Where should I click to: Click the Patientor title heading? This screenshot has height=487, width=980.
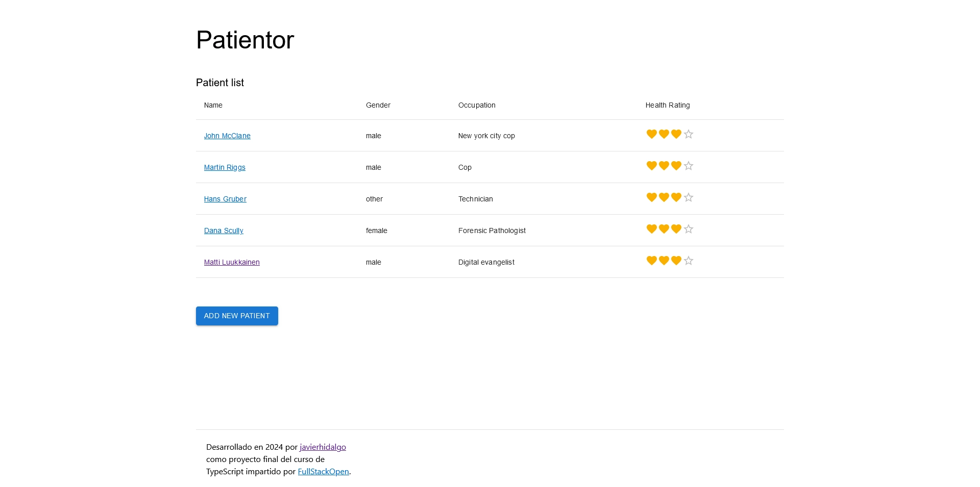[x=245, y=40]
